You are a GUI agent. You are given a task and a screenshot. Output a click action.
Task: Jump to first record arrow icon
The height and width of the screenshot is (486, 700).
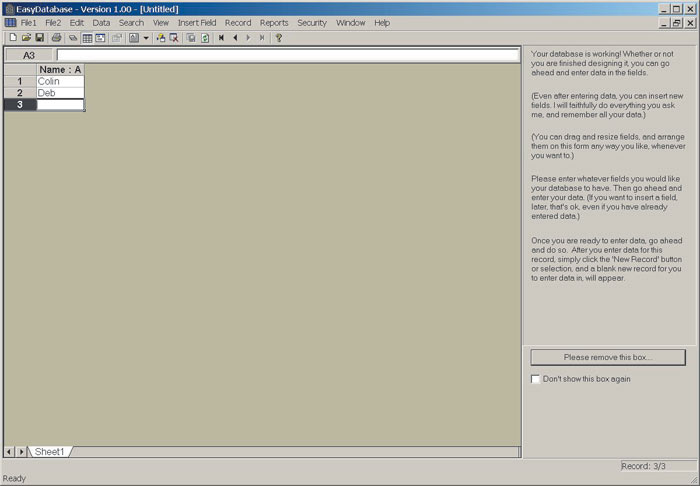tap(221, 38)
